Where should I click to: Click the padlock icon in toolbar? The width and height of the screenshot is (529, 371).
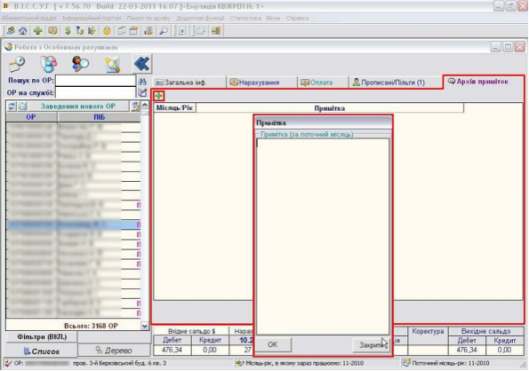pyautogui.click(x=107, y=31)
